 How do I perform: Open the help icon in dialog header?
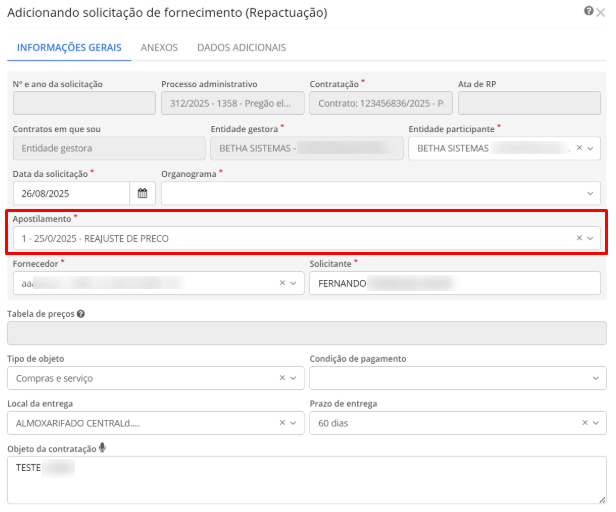click(x=588, y=11)
